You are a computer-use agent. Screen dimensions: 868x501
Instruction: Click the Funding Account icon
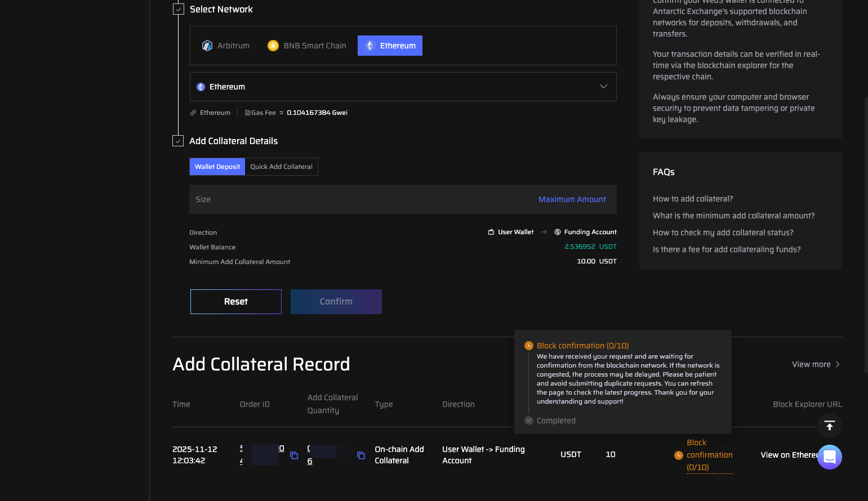[x=558, y=232]
